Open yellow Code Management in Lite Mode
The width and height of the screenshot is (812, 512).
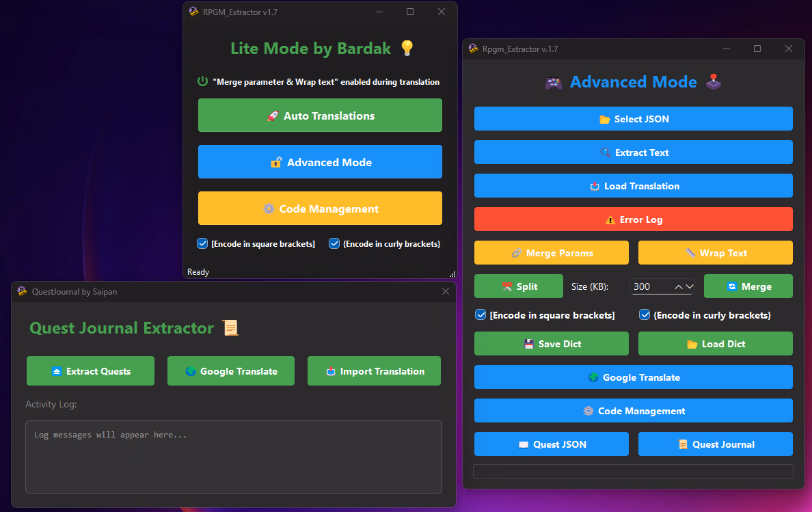point(320,208)
